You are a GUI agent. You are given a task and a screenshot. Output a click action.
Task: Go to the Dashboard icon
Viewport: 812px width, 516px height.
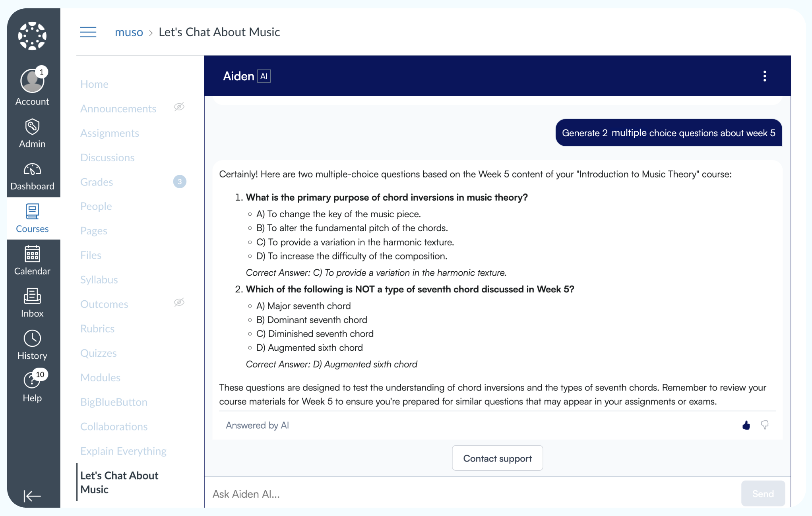click(32, 170)
